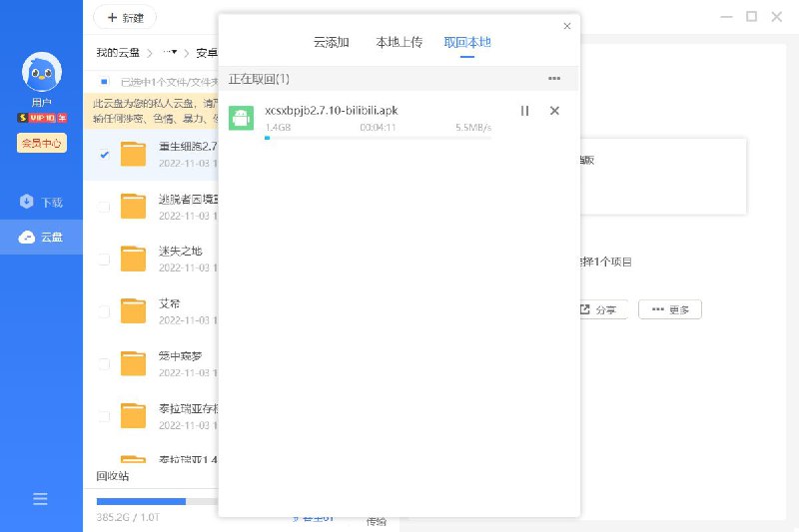Screen dimensions: 799x532
Task: Open the 艾希 folder icon
Action: pos(134,311)
